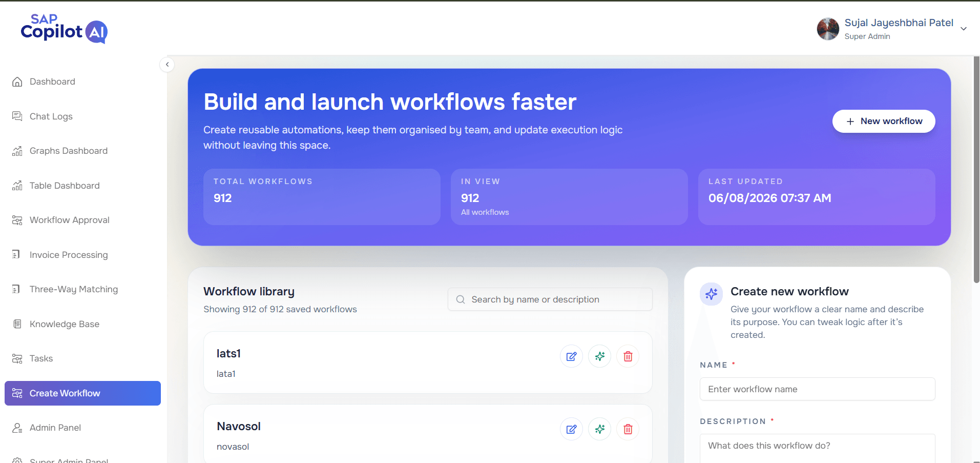Click the Navosol workflow title
This screenshot has height=463, width=980.
point(239,426)
